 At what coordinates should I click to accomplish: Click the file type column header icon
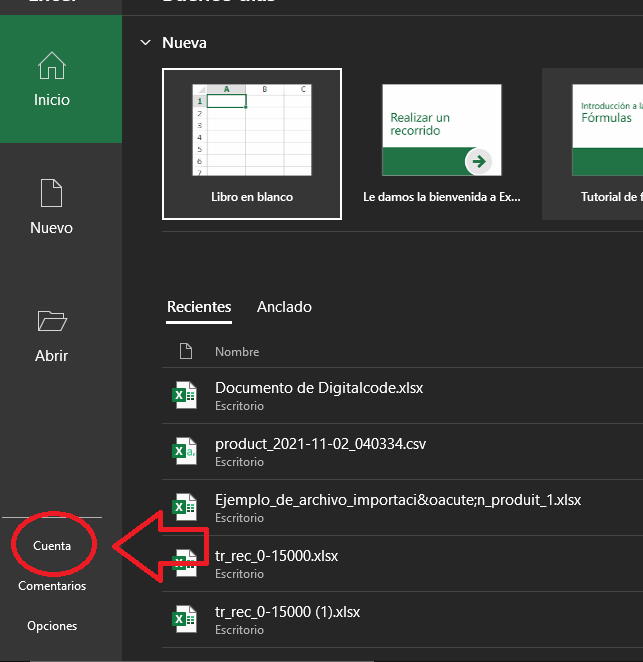click(184, 351)
